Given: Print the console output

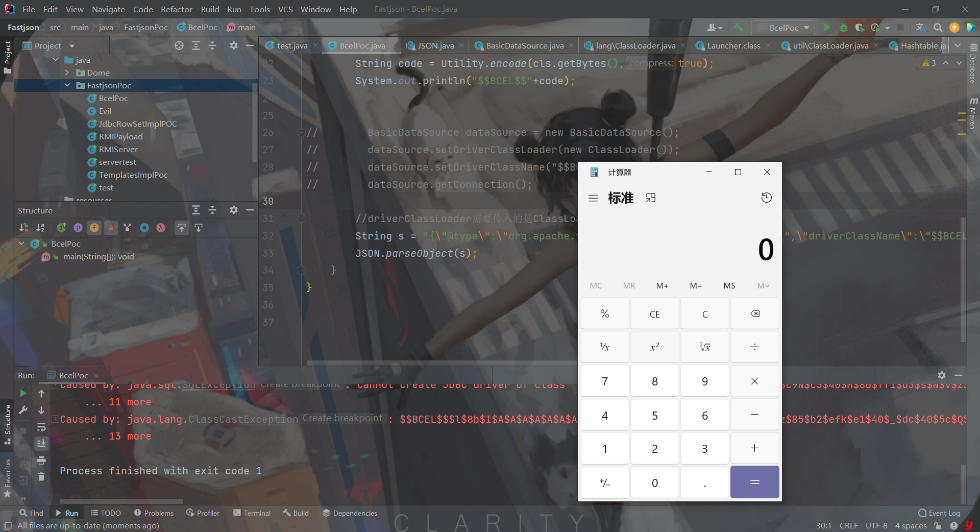Looking at the screenshot, I should [41, 460].
